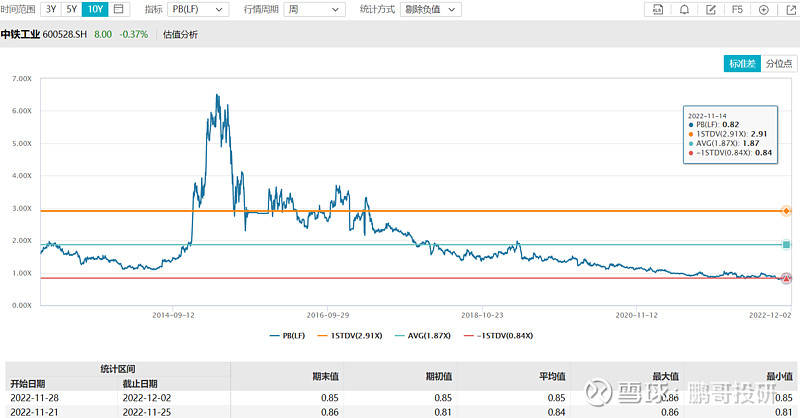800x418 pixels.
Task: Select the 3Y time range
Action: click(x=51, y=9)
